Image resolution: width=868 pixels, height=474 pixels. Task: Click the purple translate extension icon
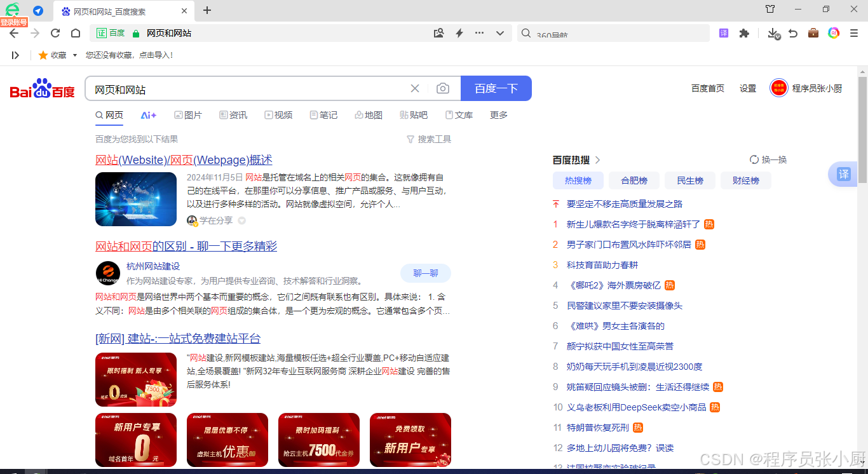pyautogui.click(x=724, y=33)
